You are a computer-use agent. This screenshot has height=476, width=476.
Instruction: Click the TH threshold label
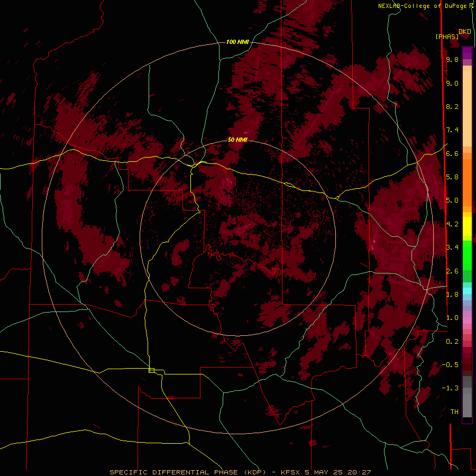(x=454, y=412)
